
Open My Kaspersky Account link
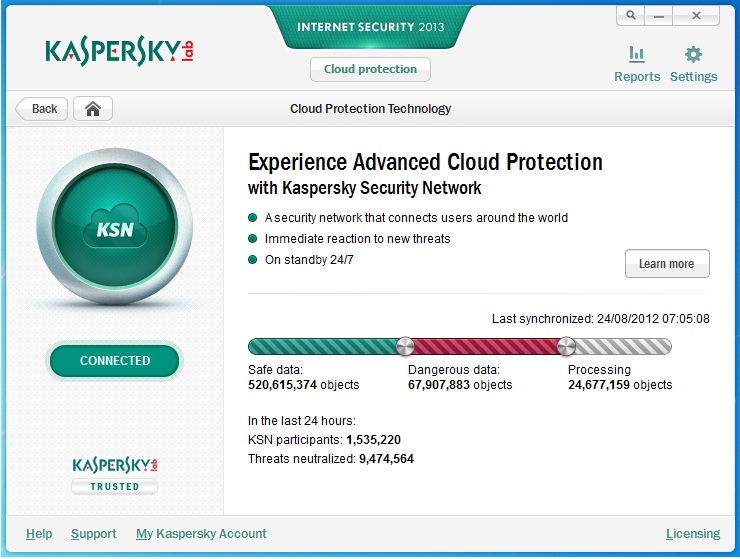point(201,534)
